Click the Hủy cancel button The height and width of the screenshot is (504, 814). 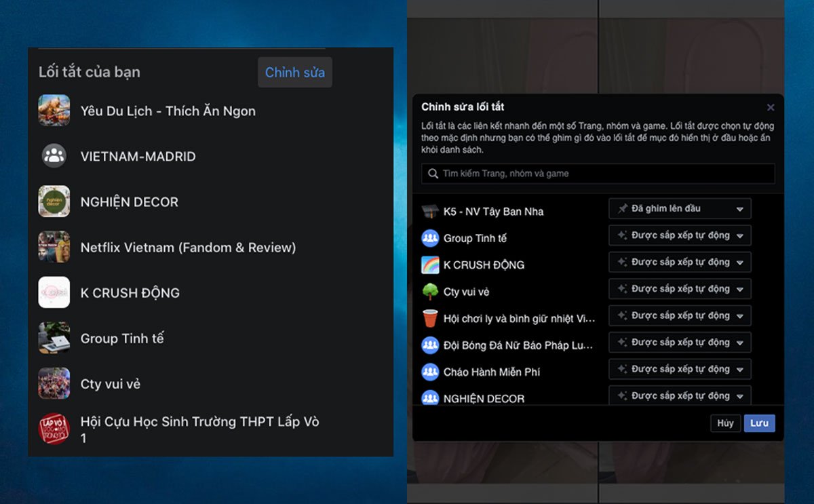725,423
